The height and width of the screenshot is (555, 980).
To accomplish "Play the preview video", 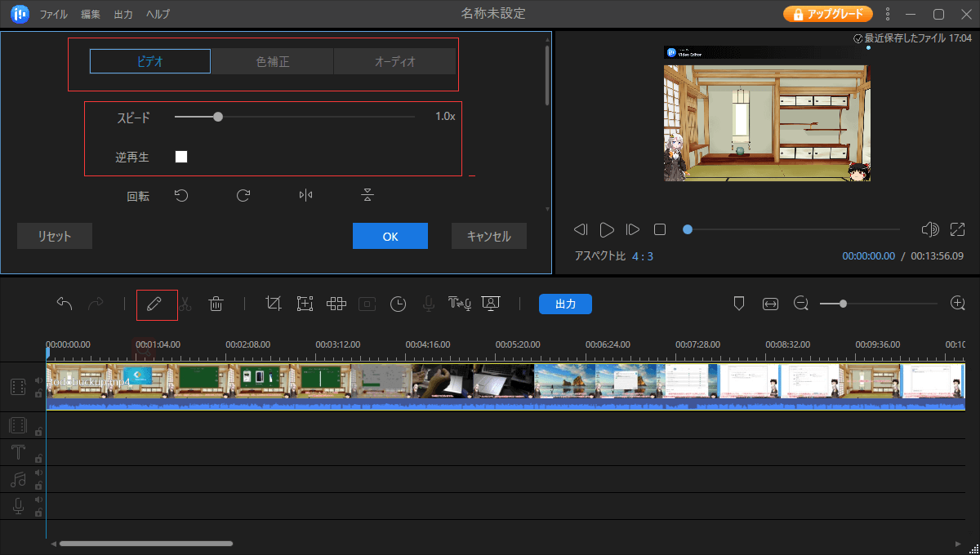I will (x=607, y=230).
